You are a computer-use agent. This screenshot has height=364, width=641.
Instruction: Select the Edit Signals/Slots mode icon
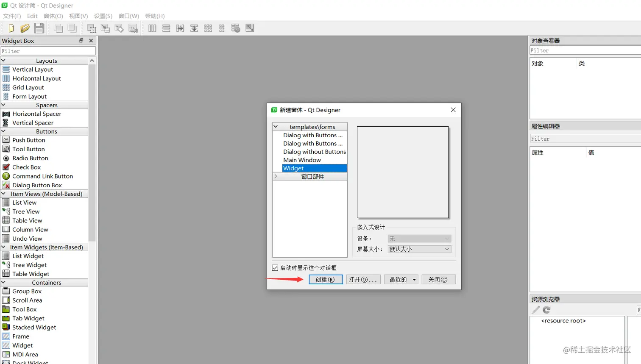click(x=105, y=28)
